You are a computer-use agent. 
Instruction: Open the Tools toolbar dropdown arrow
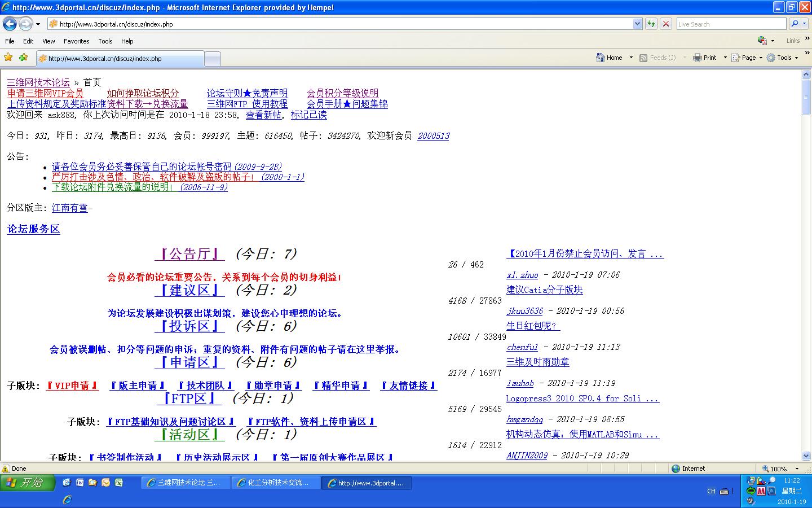point(796,58)
